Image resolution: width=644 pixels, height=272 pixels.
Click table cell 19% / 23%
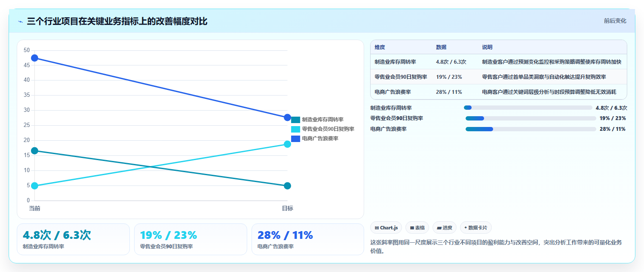click(449, 77)
